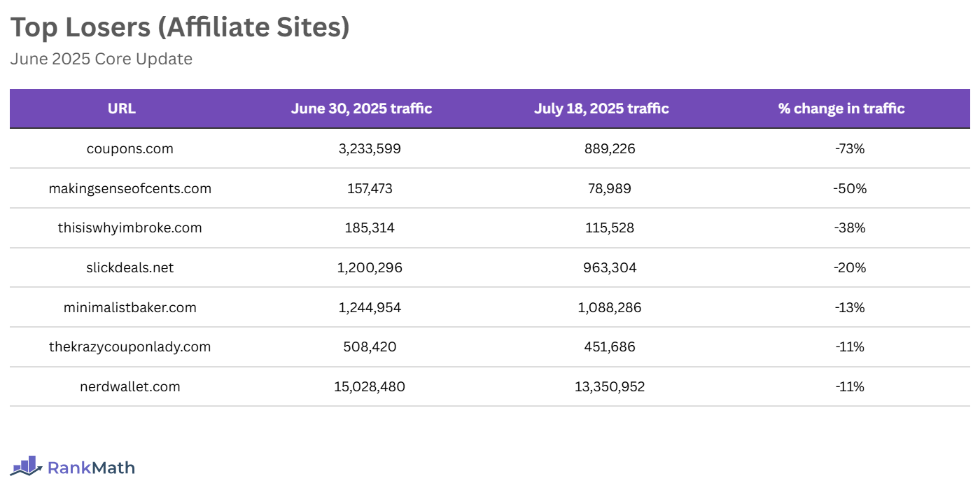The image size is (980, 490).
Task: Click the value 15,028,480
Action: (x=370, y=386)
